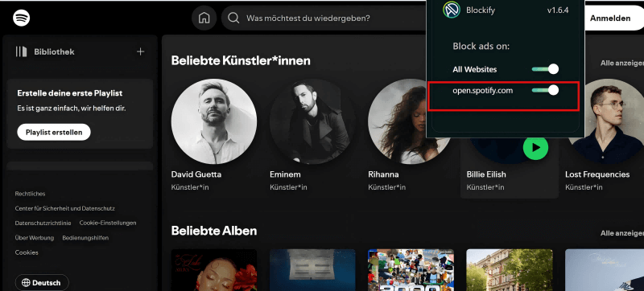Image resolution: width=644 pixels, height=291 pixels.
Task: Click the David Guetta artist name
Action: 196,174
